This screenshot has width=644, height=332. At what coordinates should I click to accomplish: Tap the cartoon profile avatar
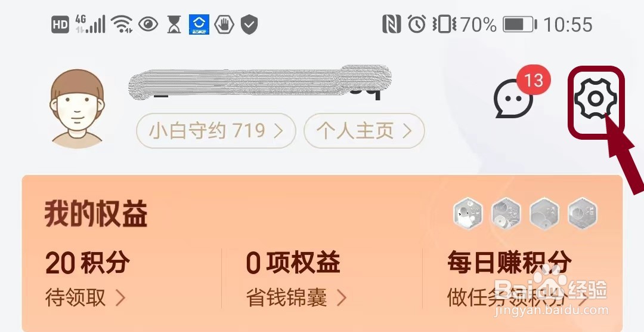(x=77, y=109)
